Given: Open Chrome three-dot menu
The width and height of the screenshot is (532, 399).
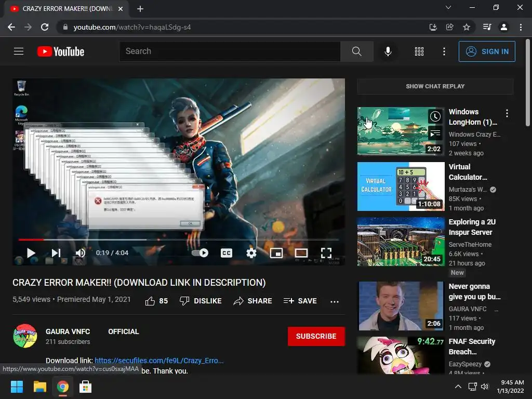Looking at the screenshot, I should tap(521, 27).
